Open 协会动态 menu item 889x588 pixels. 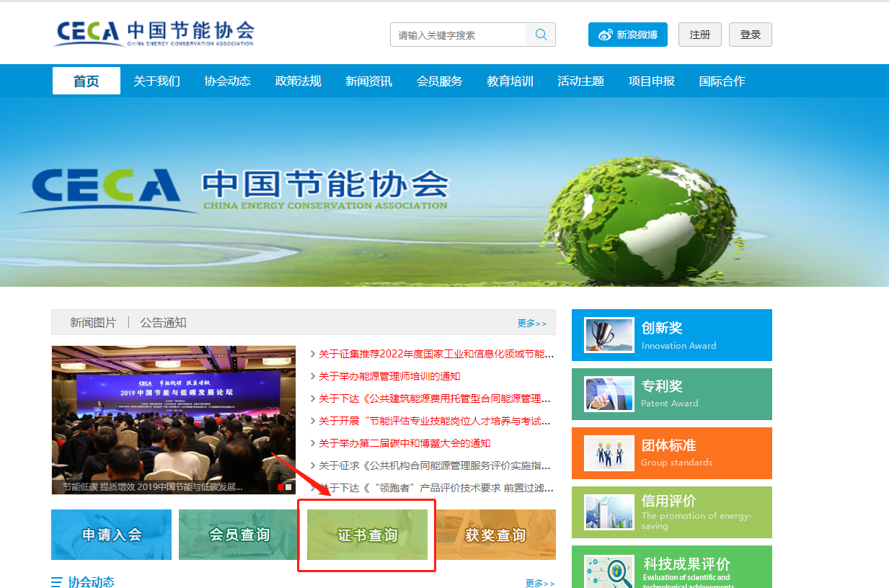click(x=227, y=81)
